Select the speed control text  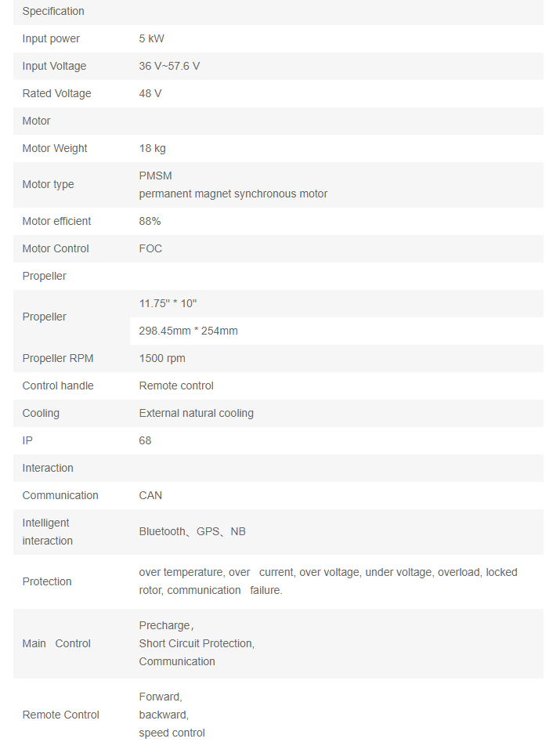172,733
